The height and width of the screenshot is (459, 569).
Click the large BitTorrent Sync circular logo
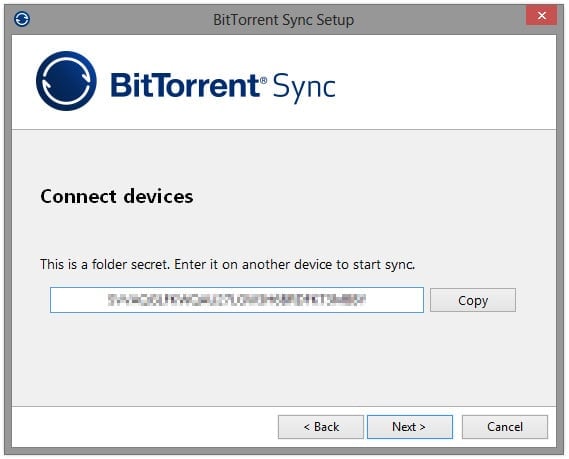pos(66,81)
